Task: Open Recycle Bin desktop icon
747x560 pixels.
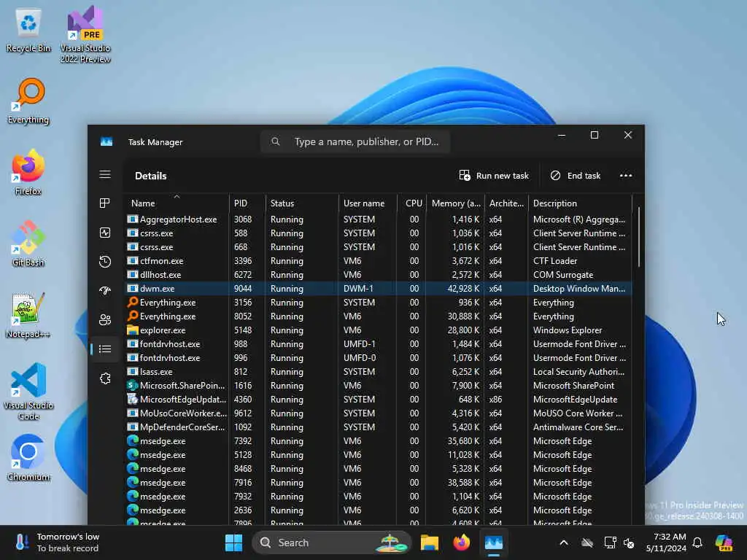Action: [28, 31]
